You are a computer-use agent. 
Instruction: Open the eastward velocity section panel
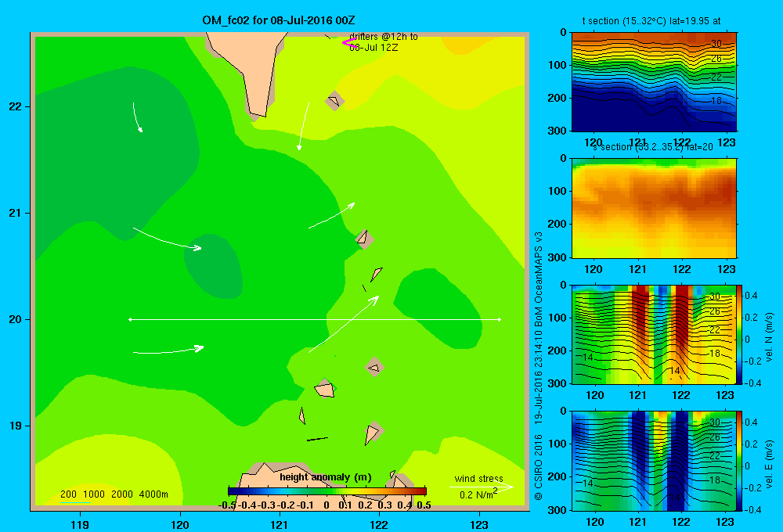[654, 460]
